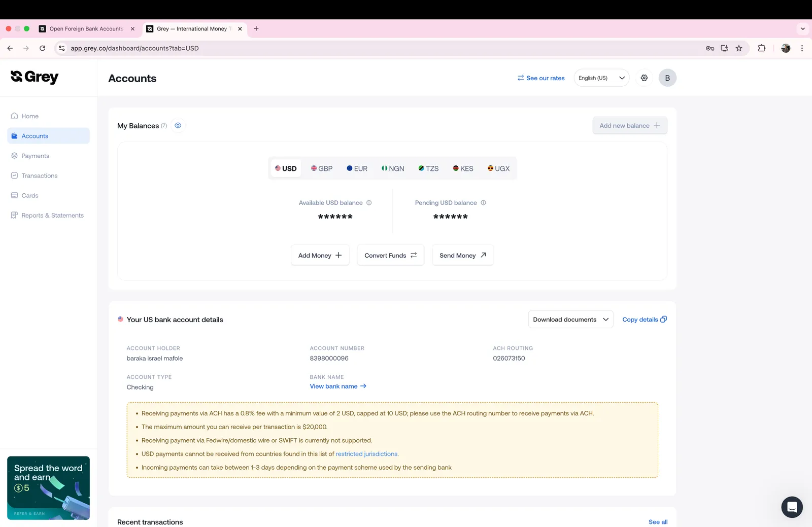
Task: Open the tab search dropdown arrow
Action: click(803, 29)
